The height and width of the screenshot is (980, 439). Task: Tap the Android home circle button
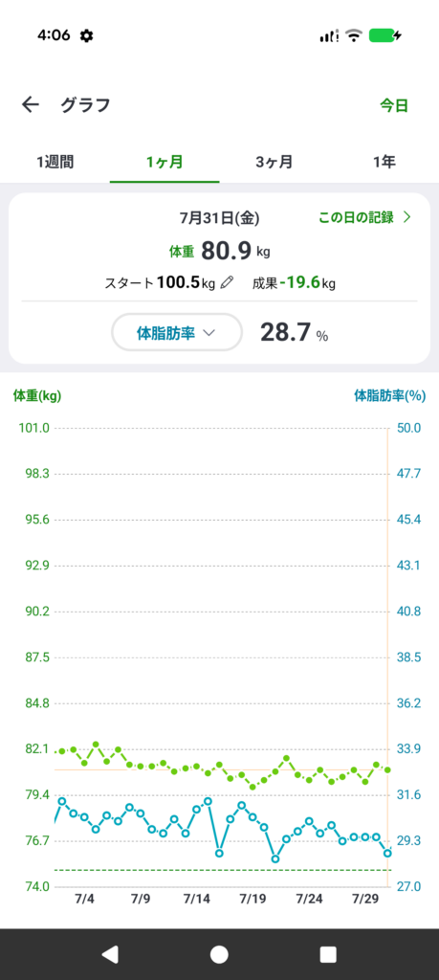219,954
